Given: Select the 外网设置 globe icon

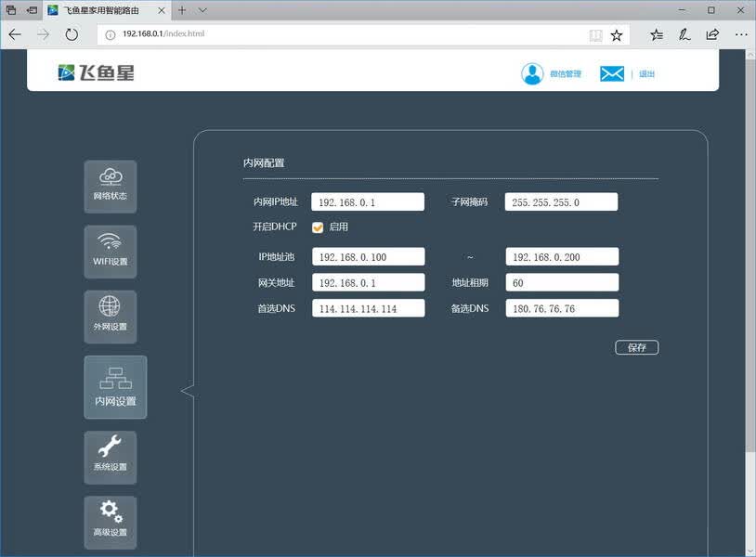Looking at the screenshot, I should pyautogui.click(x=111, y=317).
